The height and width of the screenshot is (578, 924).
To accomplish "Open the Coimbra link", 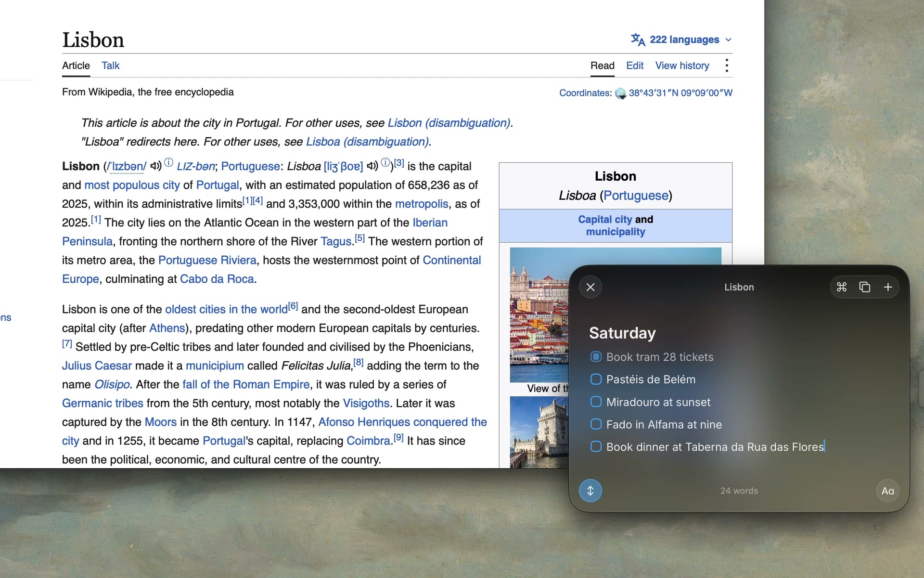I will click(368, 441).
